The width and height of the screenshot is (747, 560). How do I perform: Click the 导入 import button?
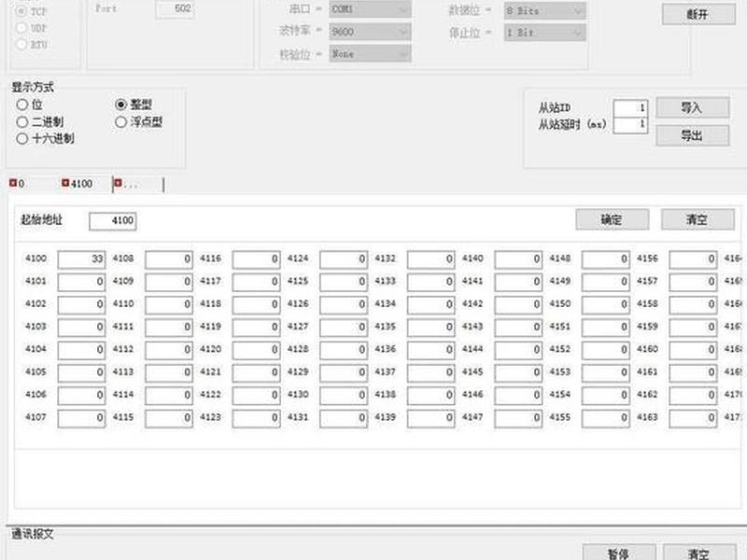[692, 107]
